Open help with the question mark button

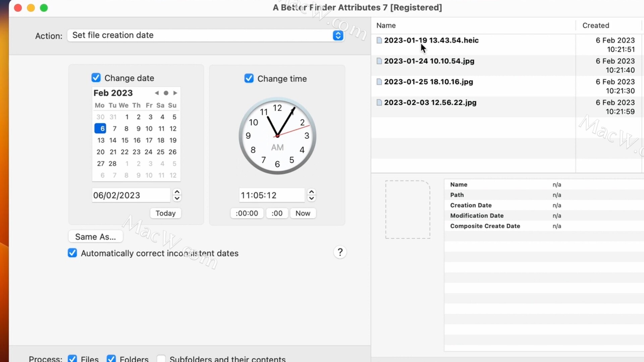click(340, 252)
